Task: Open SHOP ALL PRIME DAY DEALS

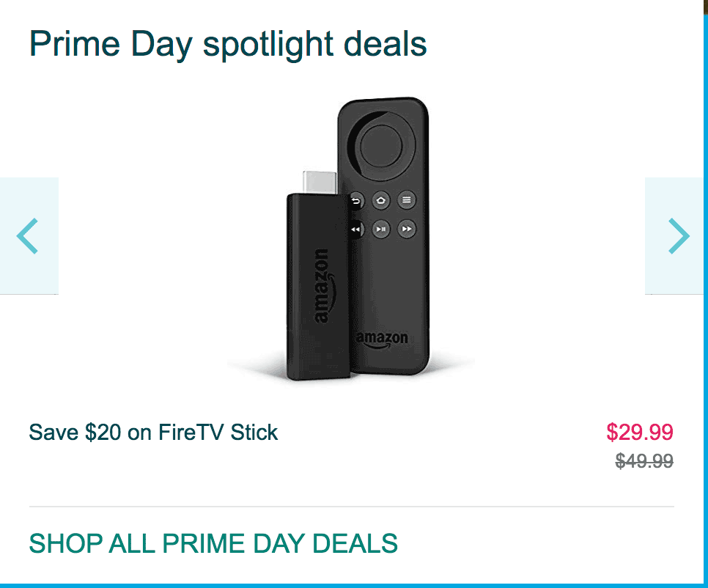Action: [213, 543]
